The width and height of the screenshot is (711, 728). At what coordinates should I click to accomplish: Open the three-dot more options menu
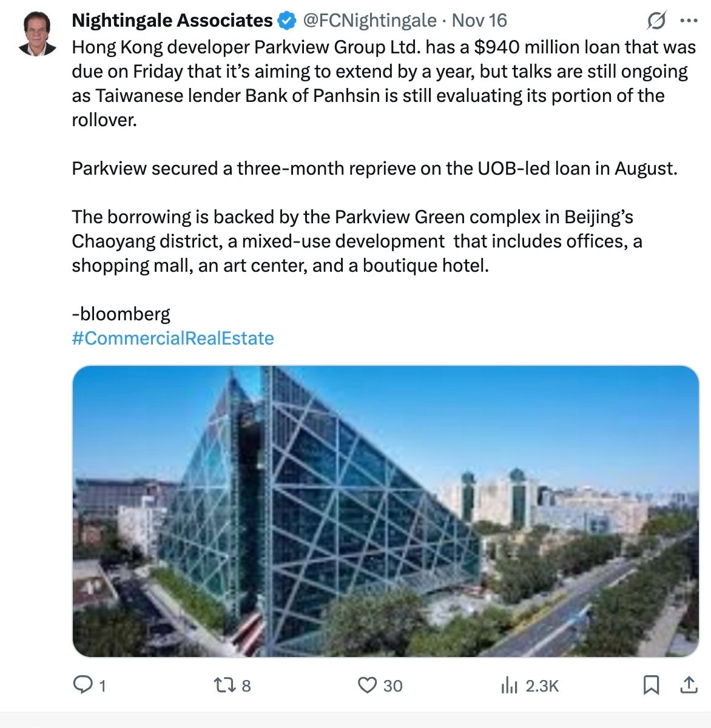click(689, 21)
